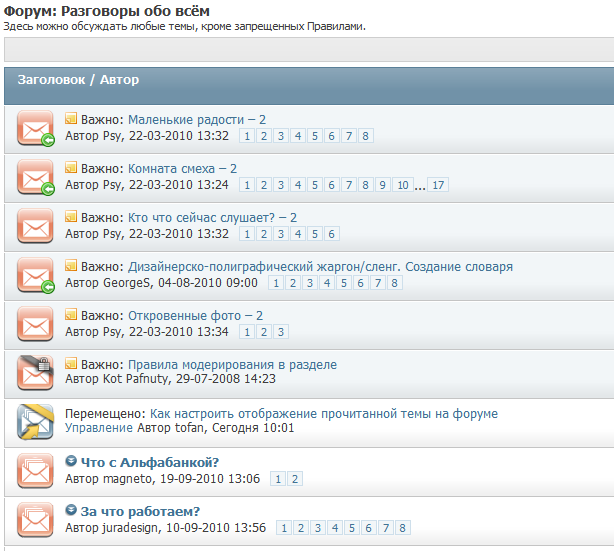The width and height of the screenshot is (614, 551).
Task: Go to page 10 of Комната смеха
Action: click(x=403, y=185)
